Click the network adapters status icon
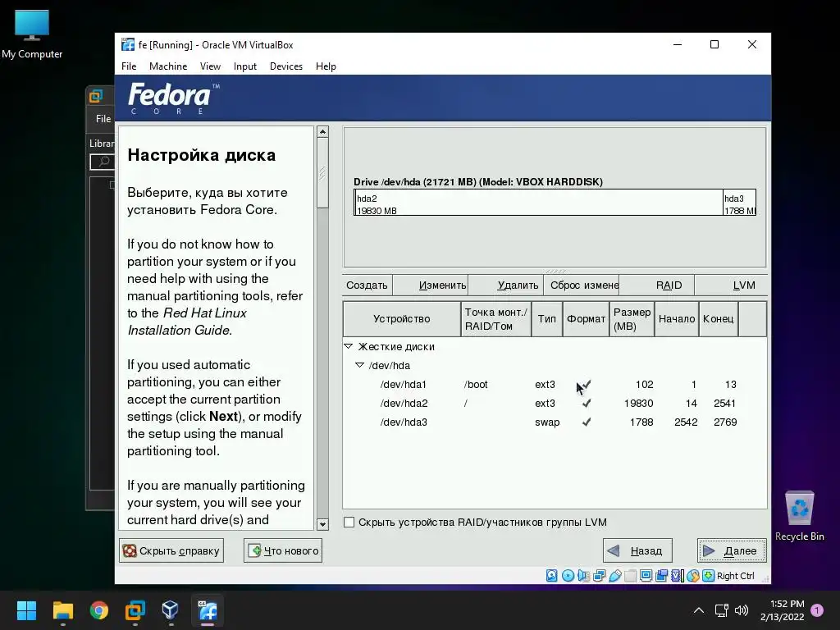 tap(599, 575)
